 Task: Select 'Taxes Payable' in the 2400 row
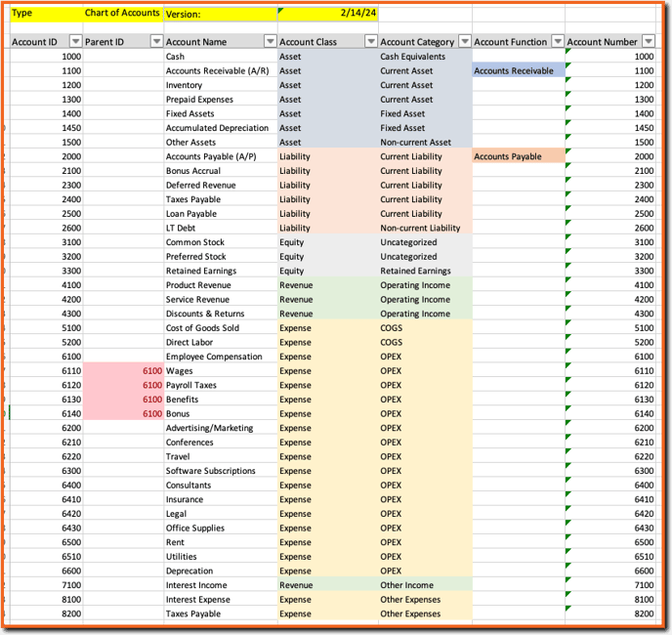click(221, 199)
